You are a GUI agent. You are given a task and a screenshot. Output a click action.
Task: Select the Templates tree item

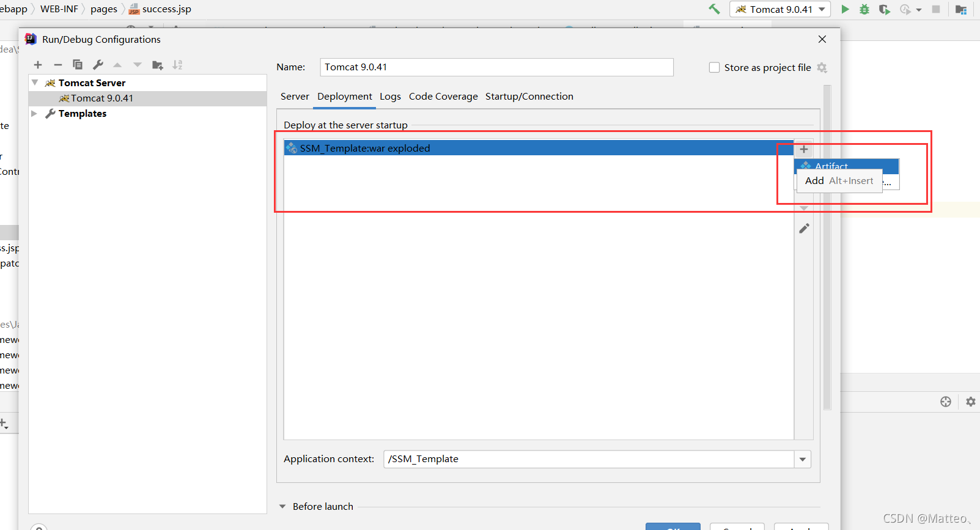(82, 114)
